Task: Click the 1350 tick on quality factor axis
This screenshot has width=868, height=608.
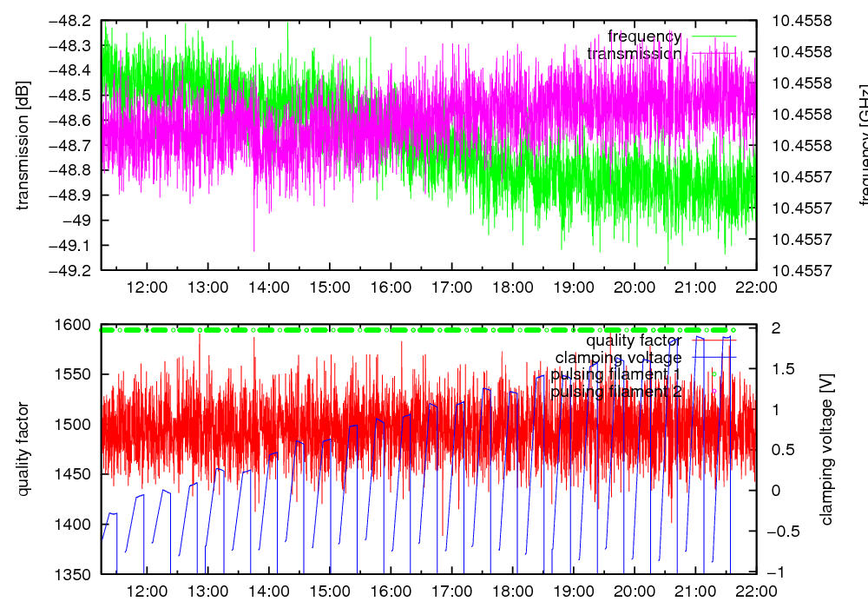Action: (74, 574)
